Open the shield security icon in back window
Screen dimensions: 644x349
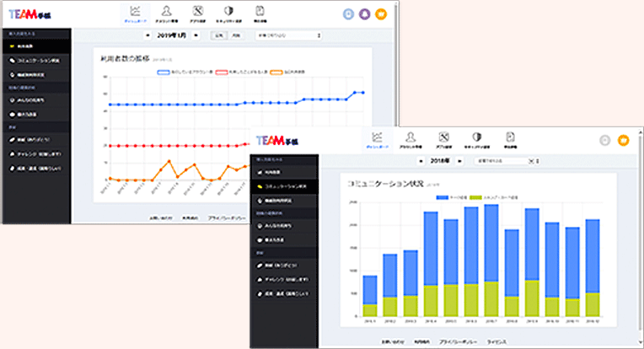(x=228, y=14)
